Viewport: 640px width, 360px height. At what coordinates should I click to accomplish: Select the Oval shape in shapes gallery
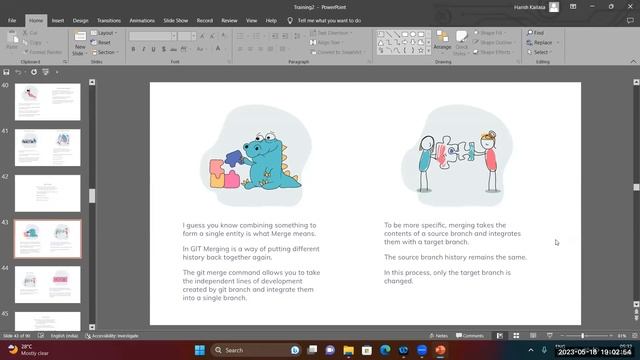(x=413, y=34)
